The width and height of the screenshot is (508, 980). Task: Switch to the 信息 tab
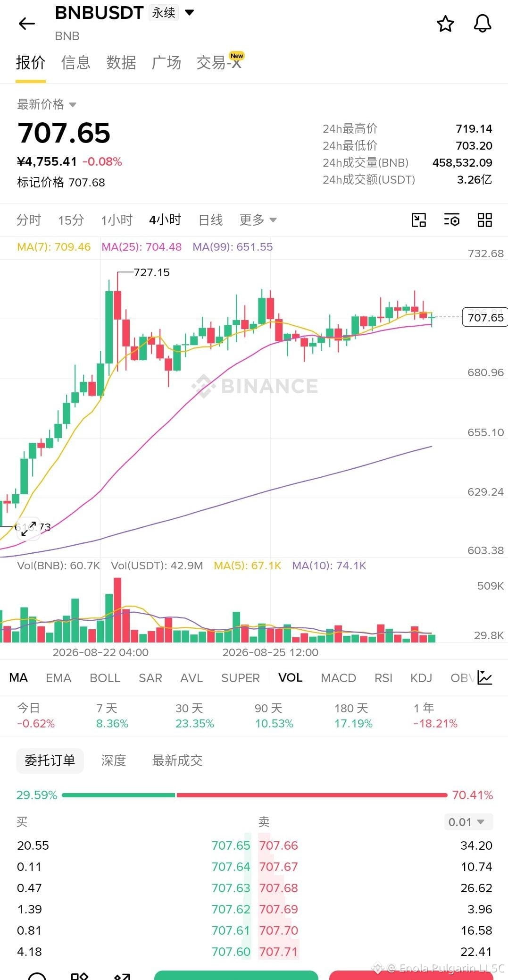pos(75,62)
